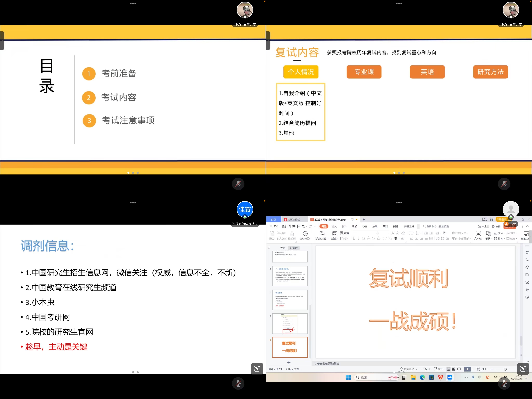The height and width of the screenshot is (399, 532).
Task: Click the Save icon in quick toolbar
Action: [284, 226]
